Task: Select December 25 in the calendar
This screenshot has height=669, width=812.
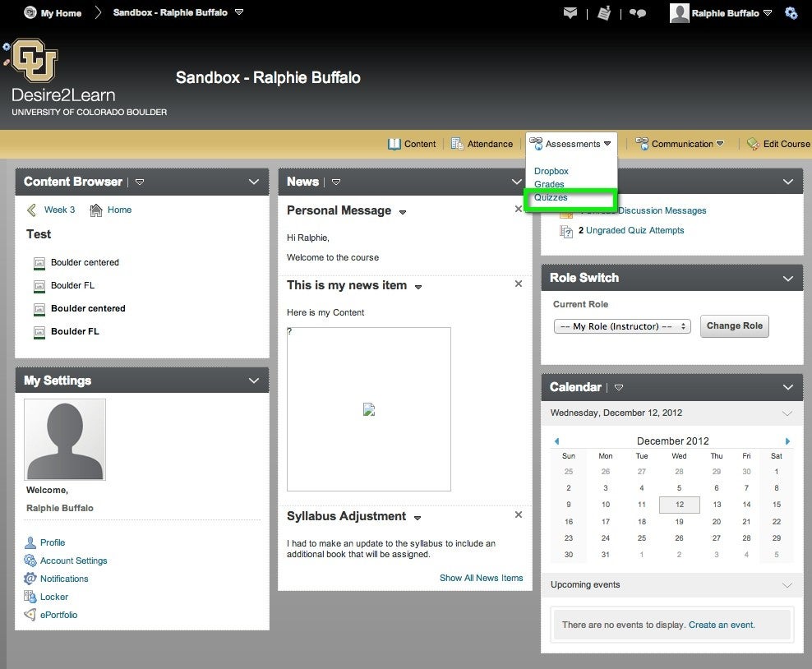Action: point(642,538)
